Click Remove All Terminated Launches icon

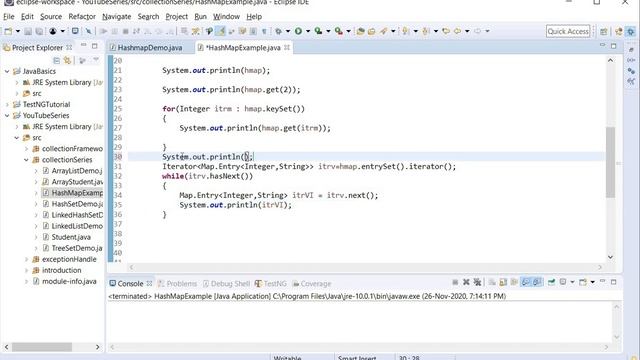pyautogui.click(x=477, y=282)
